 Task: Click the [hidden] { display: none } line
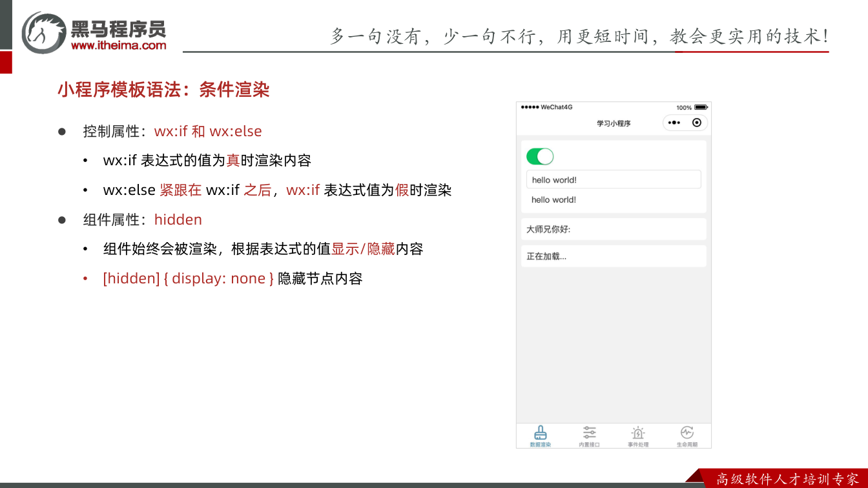(232, 279)
